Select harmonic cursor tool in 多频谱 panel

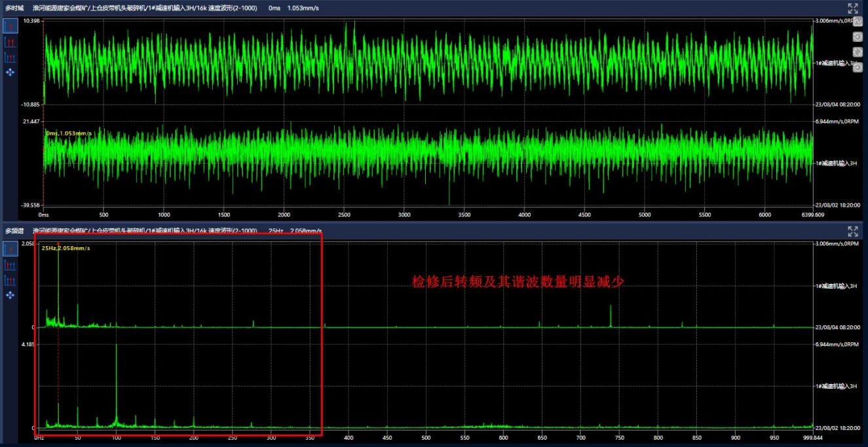point(10,265)
